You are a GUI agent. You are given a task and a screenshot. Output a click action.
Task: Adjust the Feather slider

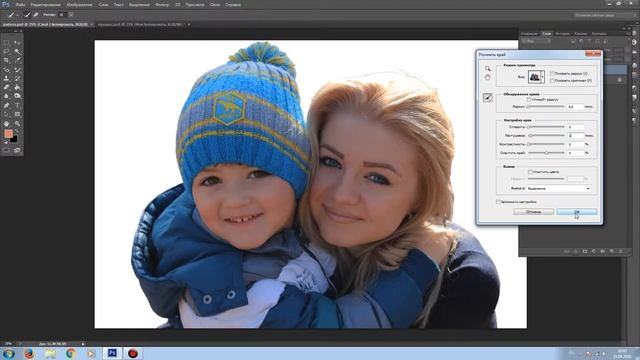click(x=546, y=135)
